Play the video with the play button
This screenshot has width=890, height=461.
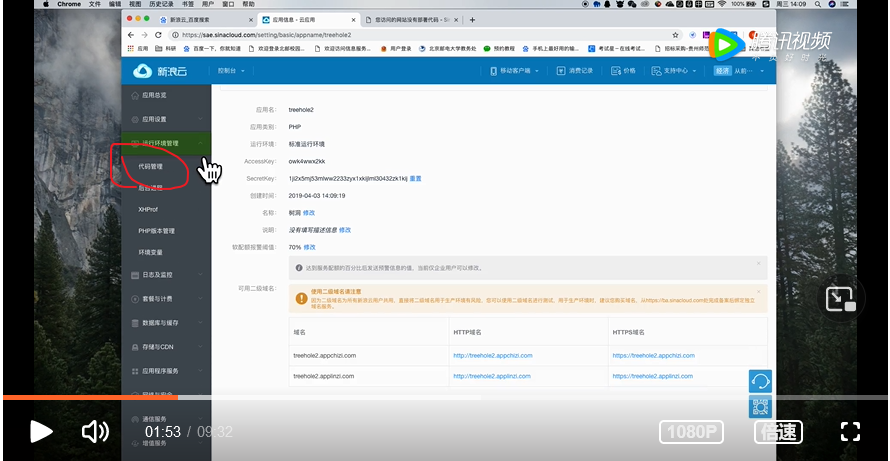click(41, 432)
